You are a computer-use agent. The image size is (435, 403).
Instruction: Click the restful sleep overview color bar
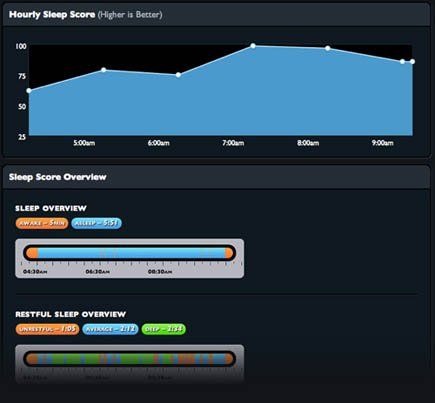tap(130, 359)
